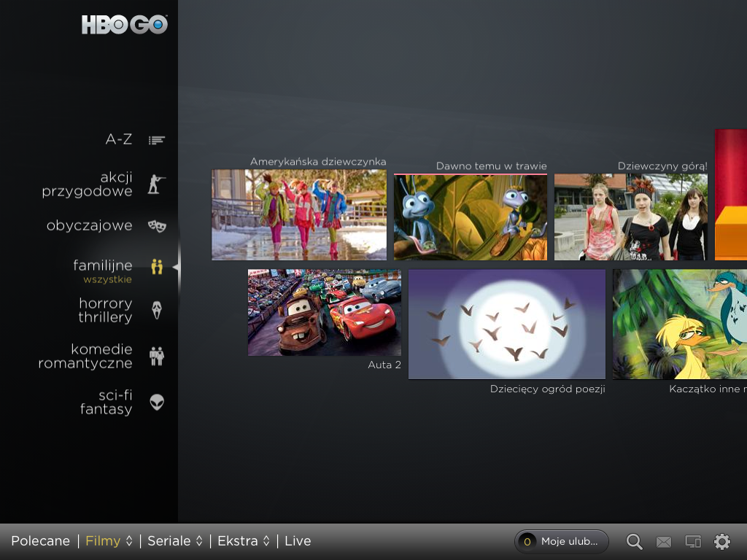The height and width of the screenshot is (560, 747).
Task: Switch to the Ekstra tab
Action: (x=238, y=541)
